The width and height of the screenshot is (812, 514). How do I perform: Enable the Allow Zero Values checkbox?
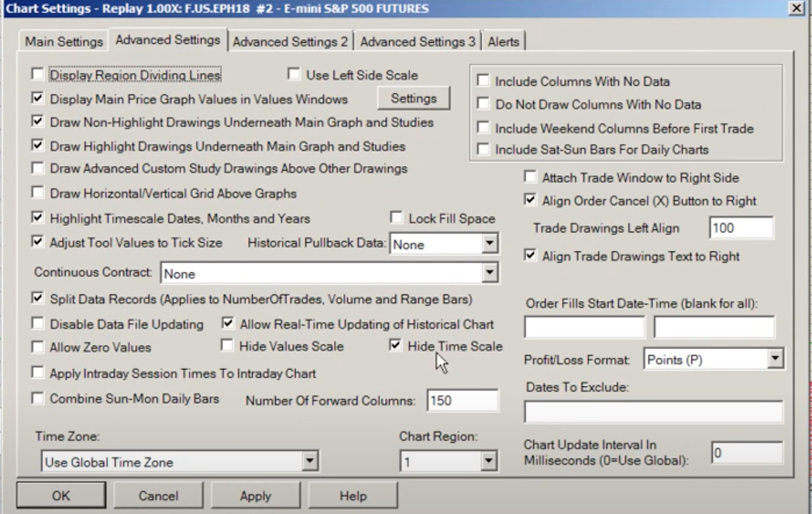pyautogui.click(x=37, y=347)
